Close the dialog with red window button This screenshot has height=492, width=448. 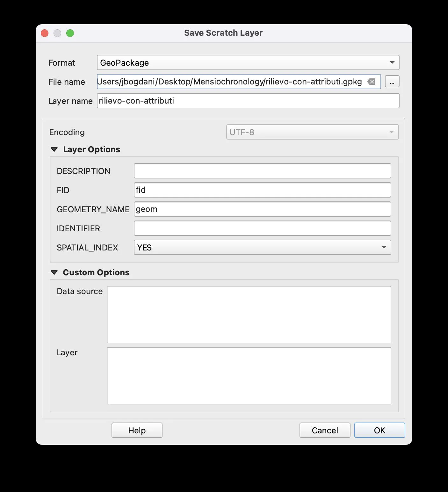[x=45, y=33]
